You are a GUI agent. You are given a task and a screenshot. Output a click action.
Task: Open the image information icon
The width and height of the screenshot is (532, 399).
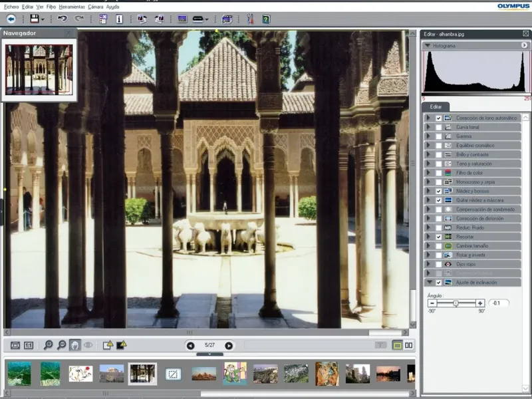click(x=120, y=19)
